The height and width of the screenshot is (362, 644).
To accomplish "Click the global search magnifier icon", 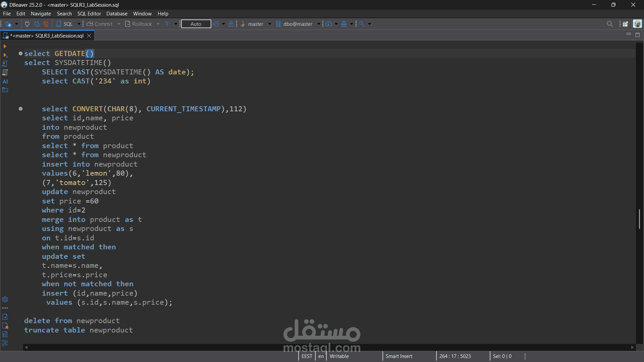I will point(610,24).
